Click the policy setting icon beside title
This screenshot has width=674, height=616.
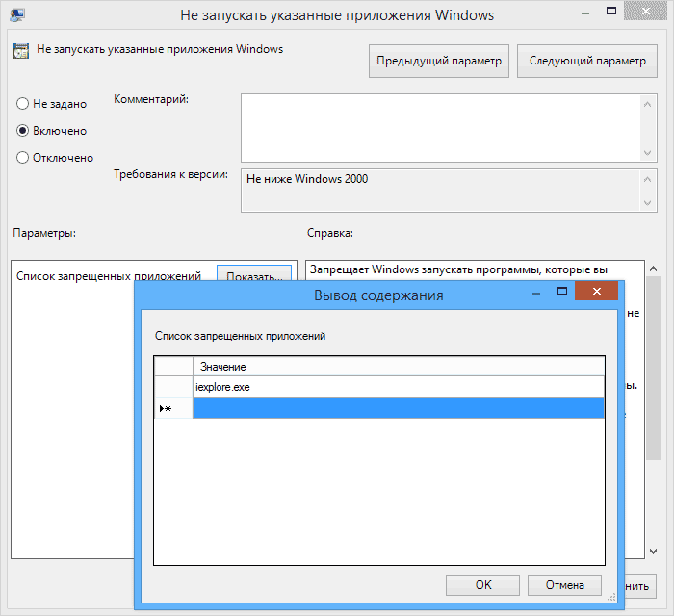click(21, 51)
